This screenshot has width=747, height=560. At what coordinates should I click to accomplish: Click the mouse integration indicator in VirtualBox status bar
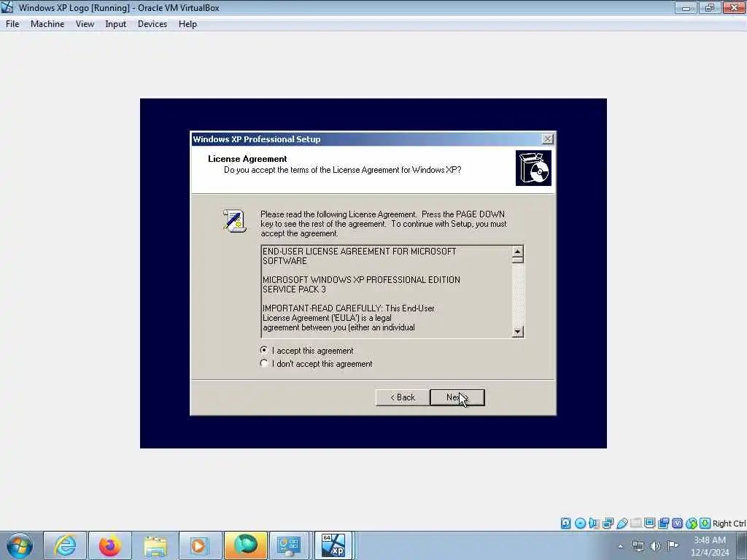[692, 524]
